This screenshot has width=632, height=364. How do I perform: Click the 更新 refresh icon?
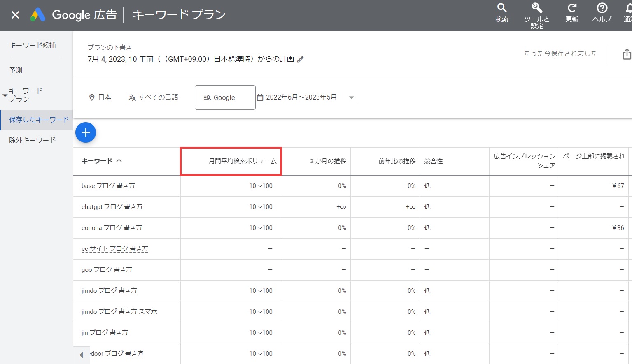click(572, 13)
